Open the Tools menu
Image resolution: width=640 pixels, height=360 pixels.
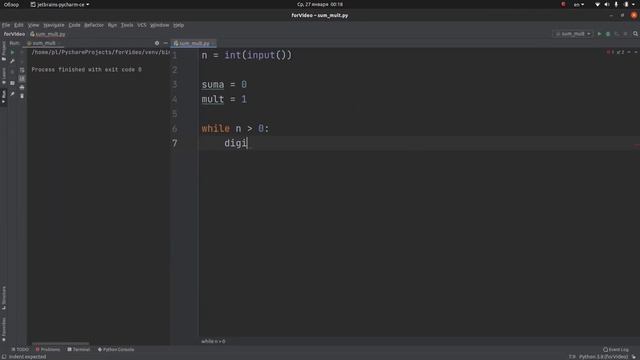coord(127,25)
